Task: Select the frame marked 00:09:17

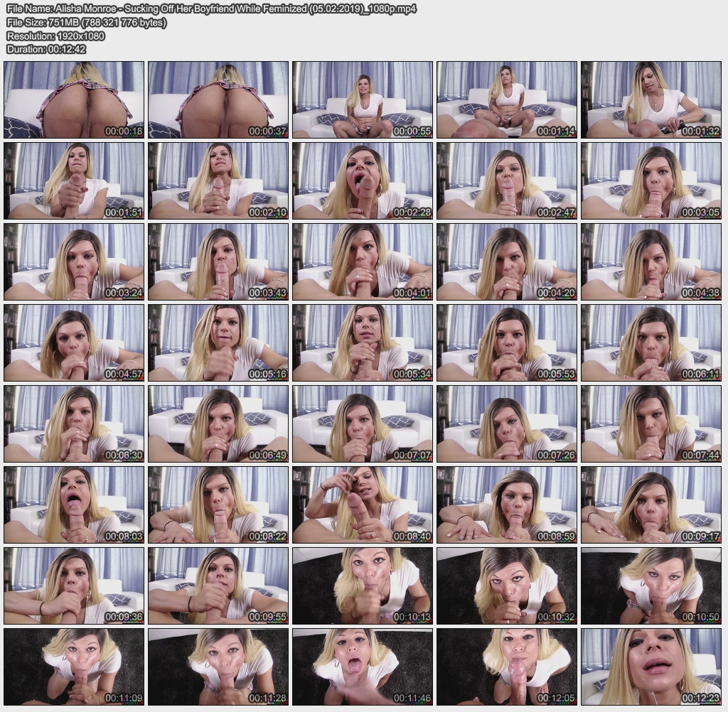Action: (651, 505)
